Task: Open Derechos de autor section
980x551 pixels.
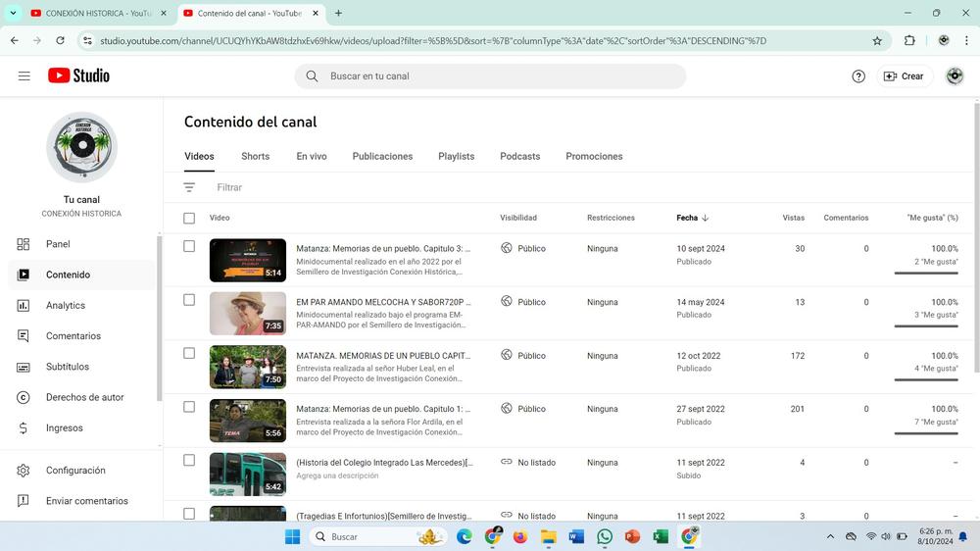Action: [84, 397]
